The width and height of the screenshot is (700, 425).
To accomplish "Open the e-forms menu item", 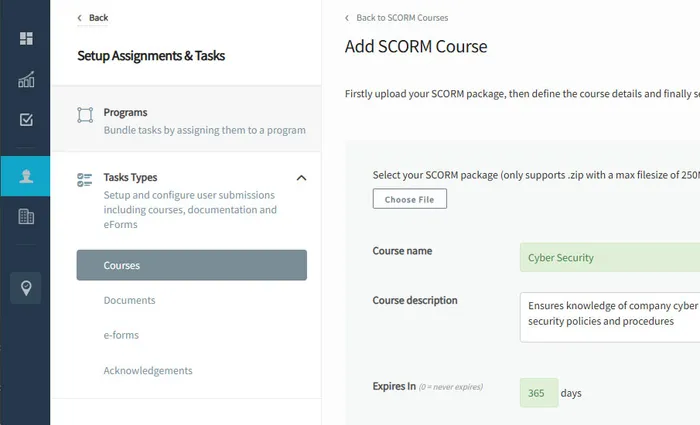I will (121, 335).
